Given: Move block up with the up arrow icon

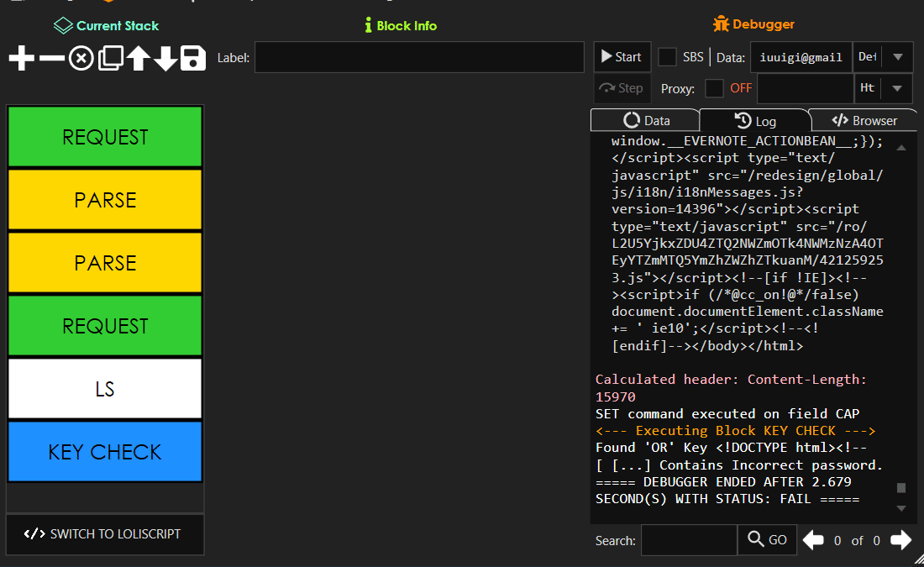Looking at the screenshot, I should pos(136,57).
